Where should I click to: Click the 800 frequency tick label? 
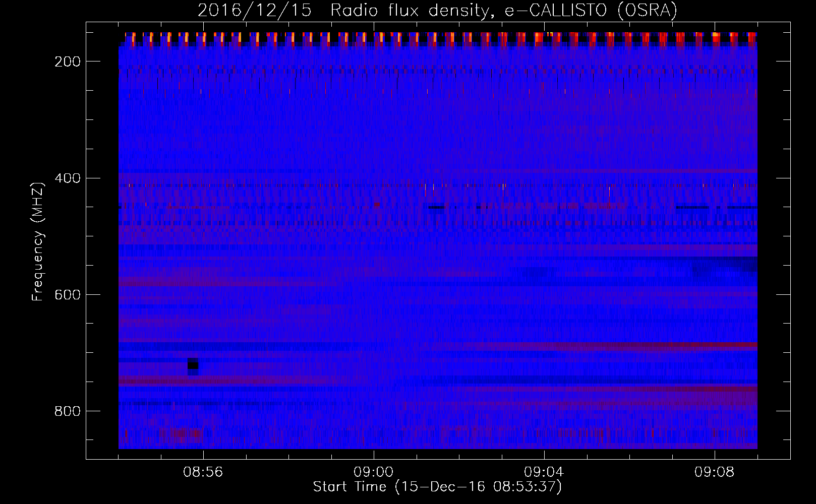click(x=67, y=411)
